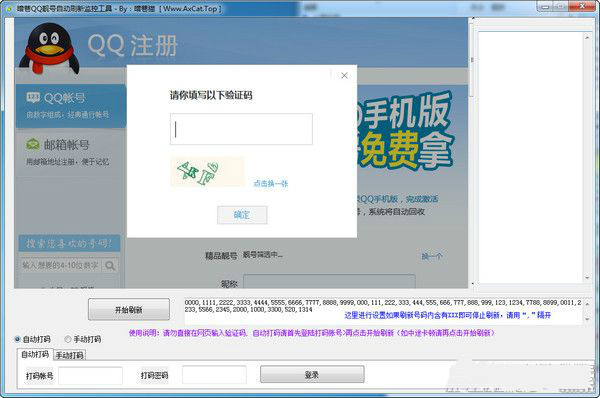
Task: Select the 手动打码 radio button
Action: point(68,339)
